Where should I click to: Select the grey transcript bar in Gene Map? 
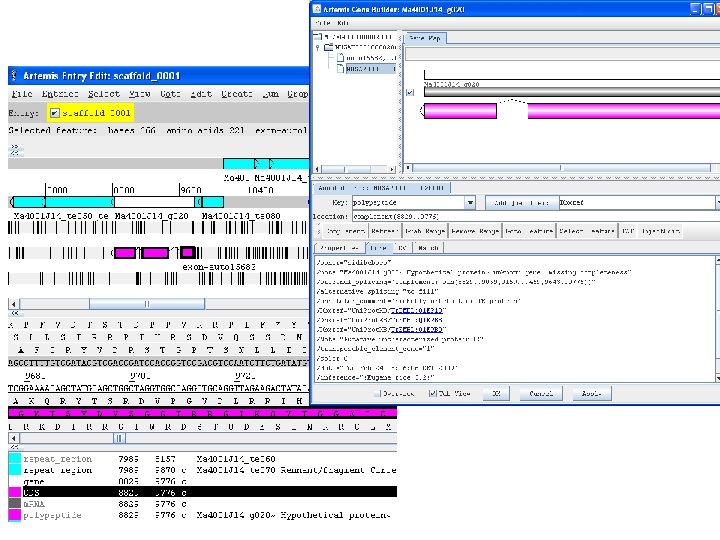572,93
